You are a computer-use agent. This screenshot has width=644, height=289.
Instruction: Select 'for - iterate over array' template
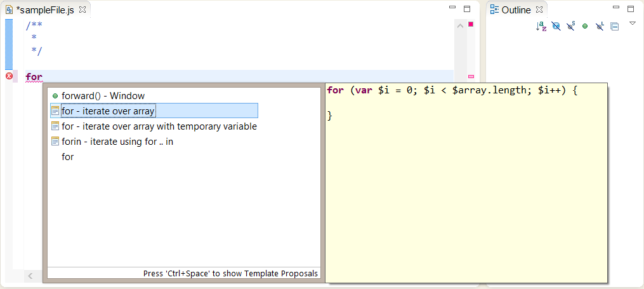coord(108,111)
